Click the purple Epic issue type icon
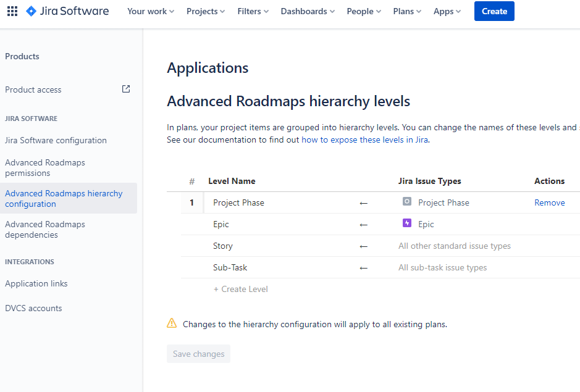This screenshot has width=580, height=392. pyautogui.click(x=407, y=223)
